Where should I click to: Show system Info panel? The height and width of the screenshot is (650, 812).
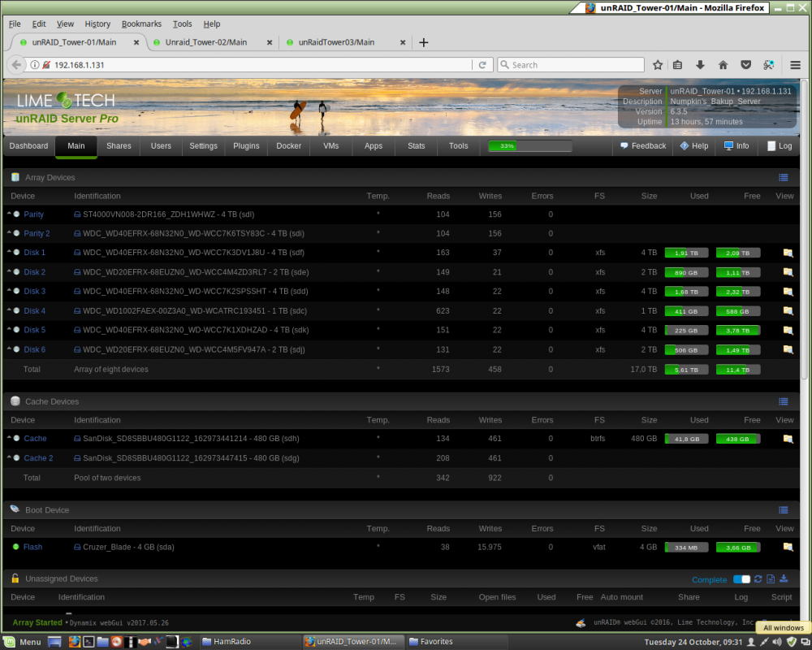[736, 146]
